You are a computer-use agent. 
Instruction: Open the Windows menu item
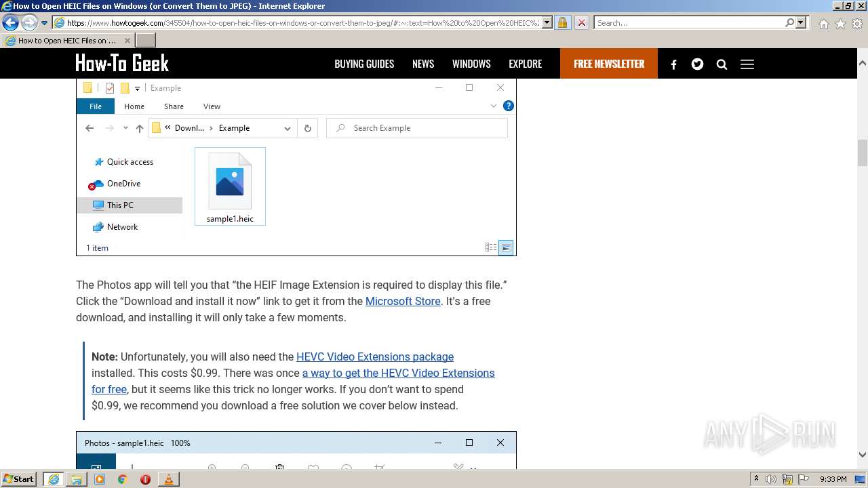click(471, 64)
